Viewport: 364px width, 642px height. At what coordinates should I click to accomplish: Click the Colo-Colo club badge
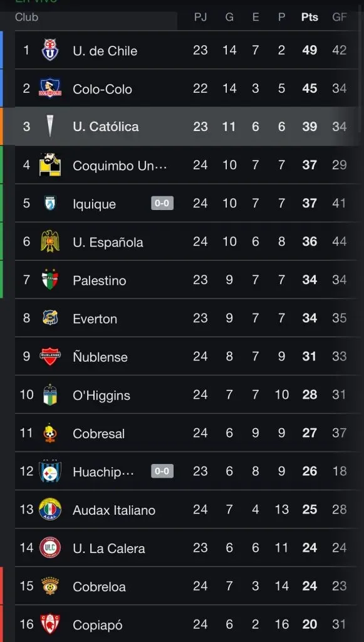click(50, 88)
